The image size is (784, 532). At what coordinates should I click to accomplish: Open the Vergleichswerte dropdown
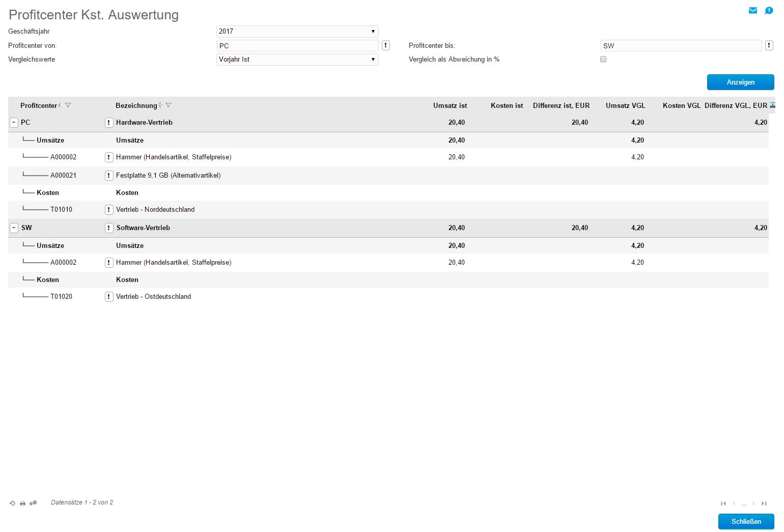[297, 60]
